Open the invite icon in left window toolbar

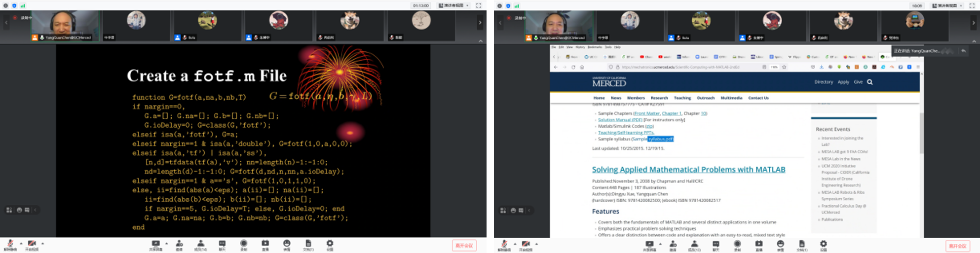tap(179, 245)
